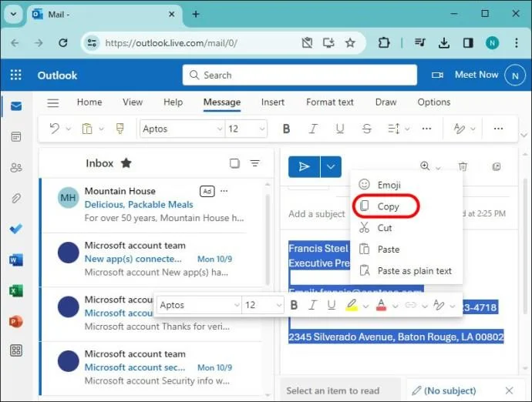Open the To Do checkmark app
The height and width of the screenshot is (402, 532).
(16, 229)
